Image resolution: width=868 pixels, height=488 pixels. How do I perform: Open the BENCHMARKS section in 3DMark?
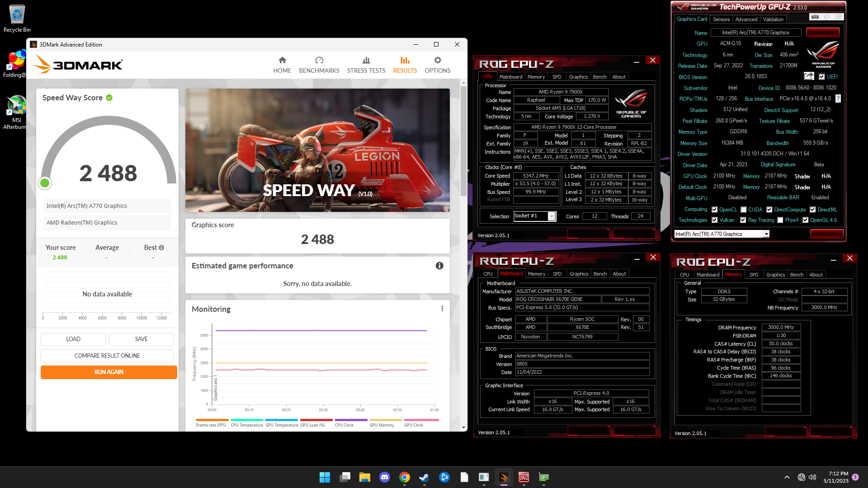point(319,65)
